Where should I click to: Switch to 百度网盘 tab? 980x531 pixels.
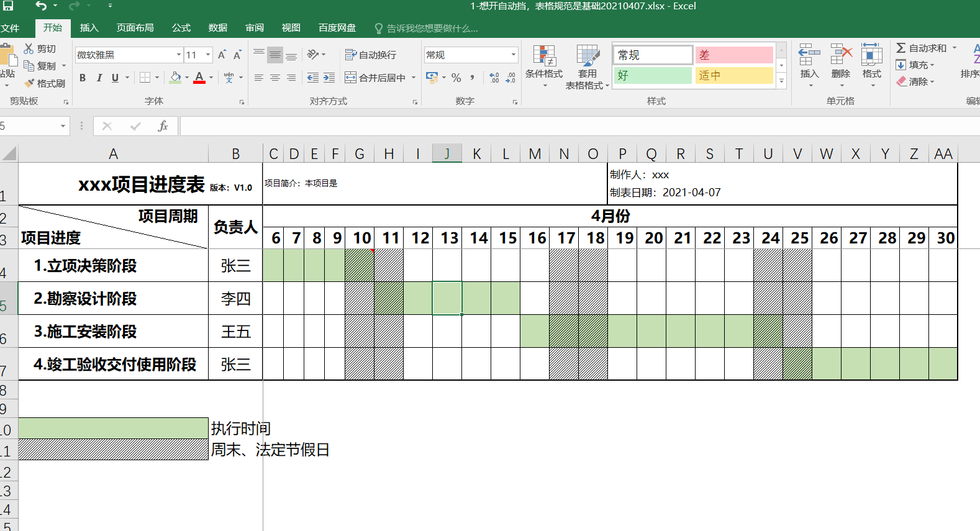(x=337, y=28)
